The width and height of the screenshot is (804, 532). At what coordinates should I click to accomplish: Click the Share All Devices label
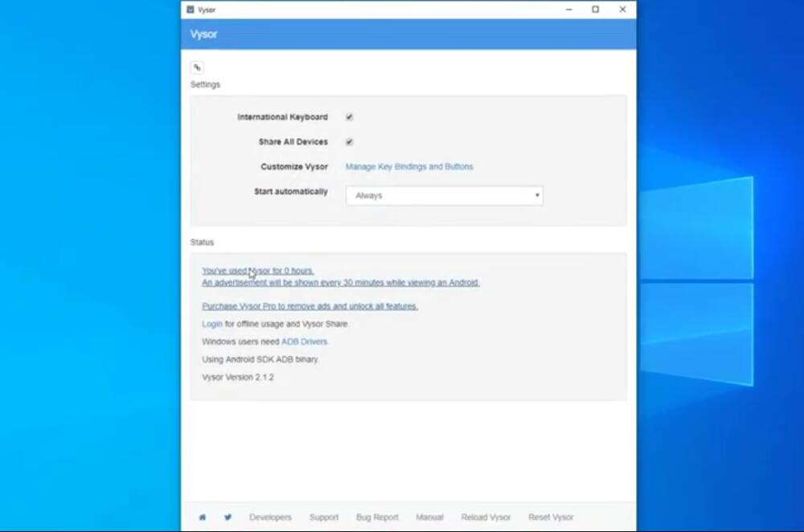tap(293, 141)
